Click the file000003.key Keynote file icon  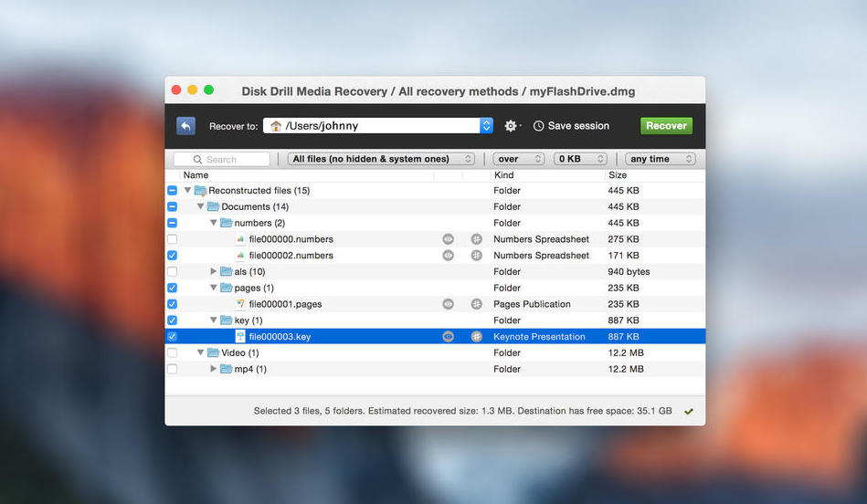[x=240, y=337]
